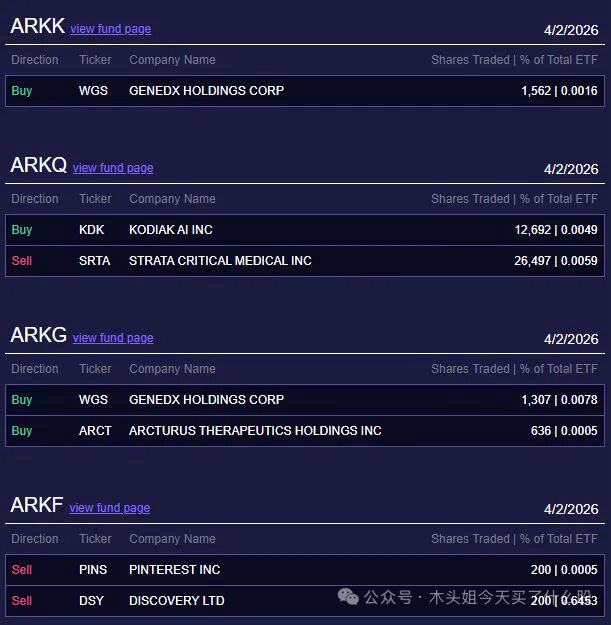611x625 pixels.
Task: Open the ARKK view fund page link
Action: coord(111,29)
